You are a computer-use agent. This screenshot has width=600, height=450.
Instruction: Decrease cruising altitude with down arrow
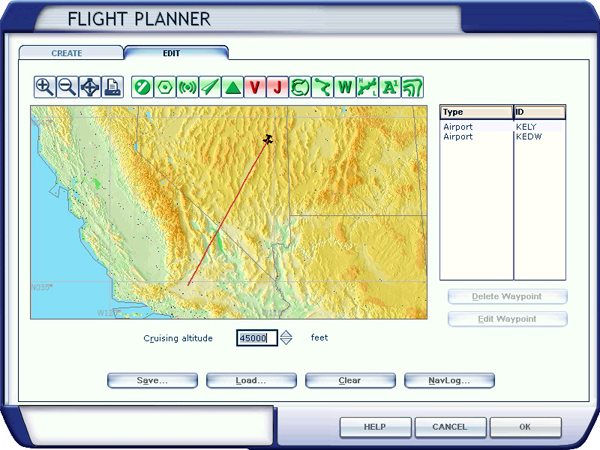(286, 342)
